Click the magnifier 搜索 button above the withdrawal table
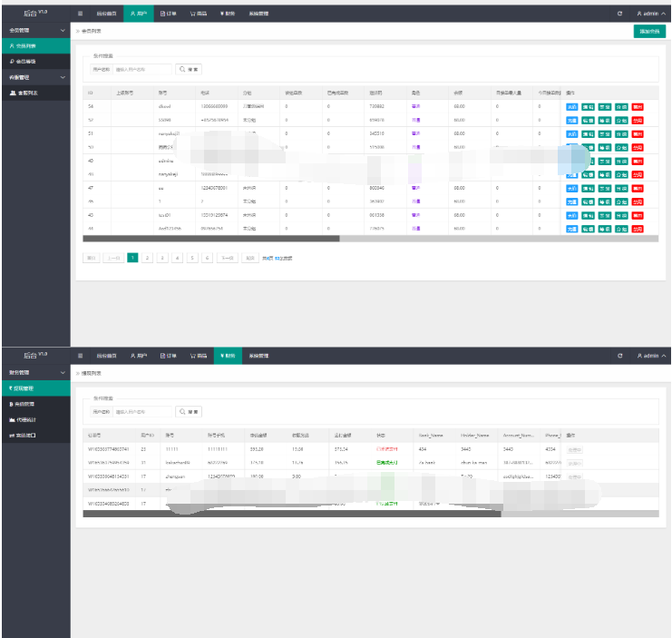 [189, 412]
